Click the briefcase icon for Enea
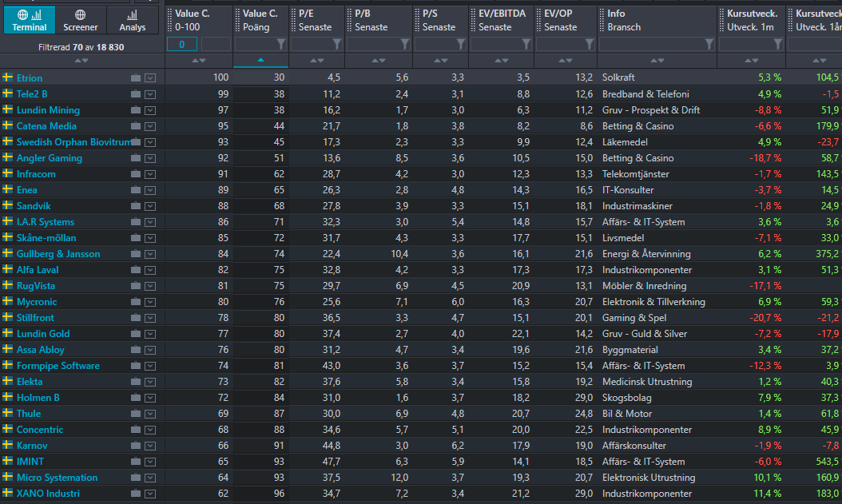842x504 pixels. click(x=136, y=190)
